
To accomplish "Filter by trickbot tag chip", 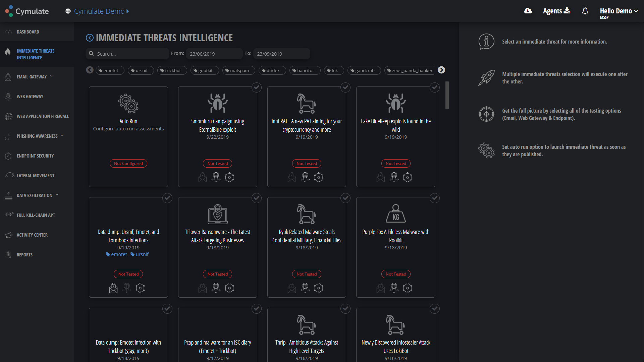I will coord(172,70).
